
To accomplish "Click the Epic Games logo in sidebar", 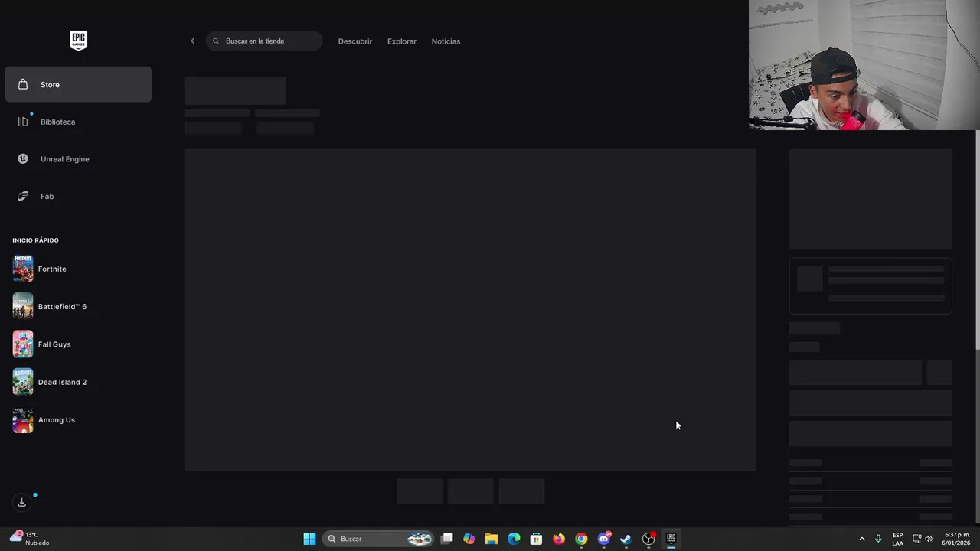I will (x=78, y=41).
